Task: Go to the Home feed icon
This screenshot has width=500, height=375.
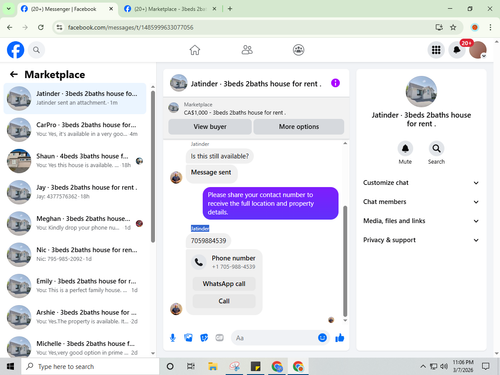Action: point(195,50)
